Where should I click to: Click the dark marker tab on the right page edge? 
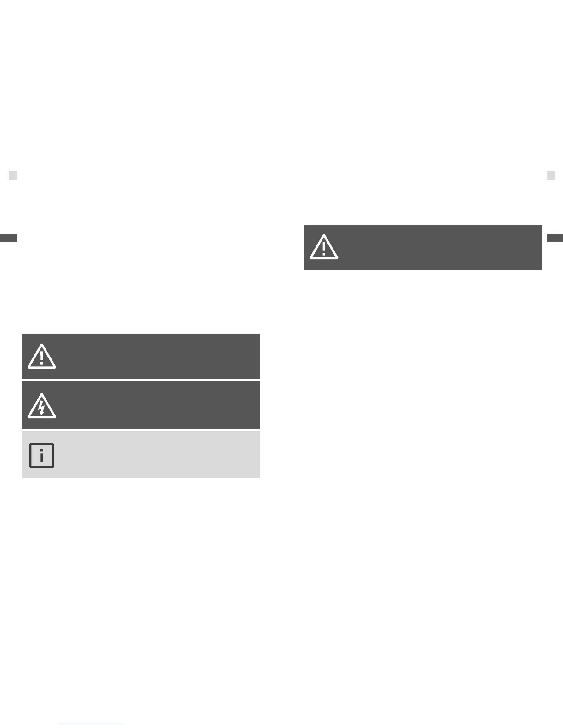[x=555, y=238]
